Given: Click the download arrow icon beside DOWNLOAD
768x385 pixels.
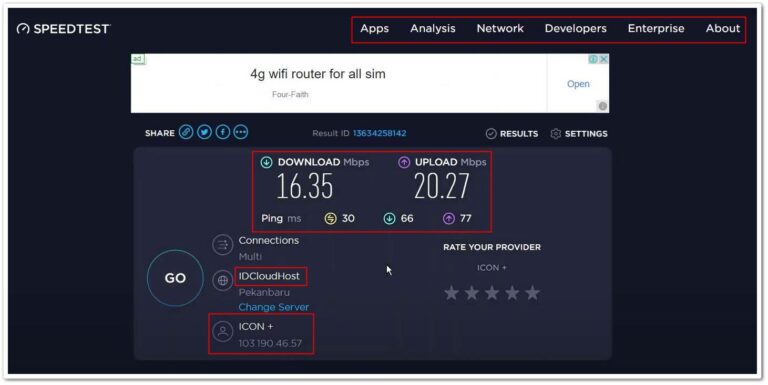Looking at the screenshot, I should click(x=266, y=163).
